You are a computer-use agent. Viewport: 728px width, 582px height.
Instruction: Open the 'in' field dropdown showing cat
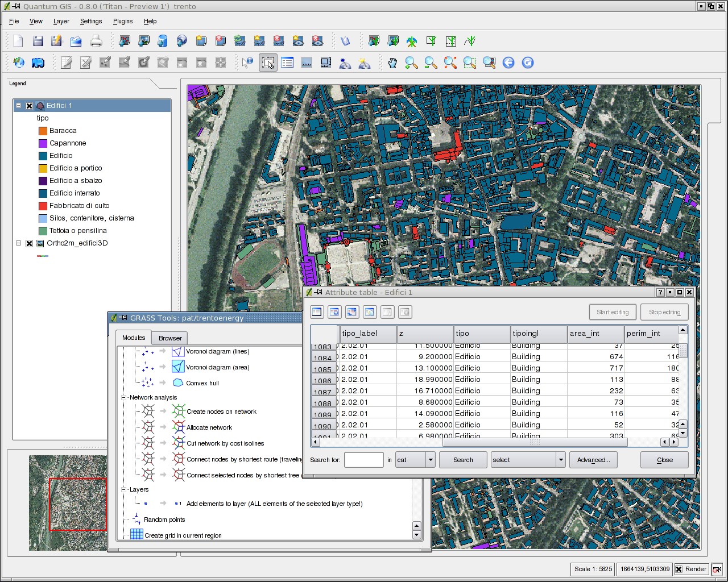[x=430, y=460]
